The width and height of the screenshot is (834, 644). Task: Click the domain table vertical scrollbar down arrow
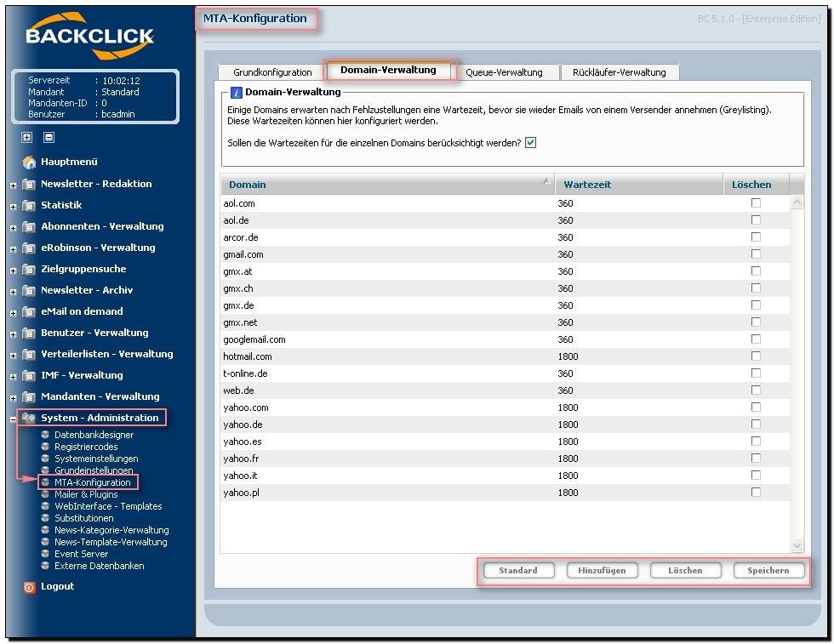pyautogui.click(x=797, y=545)
